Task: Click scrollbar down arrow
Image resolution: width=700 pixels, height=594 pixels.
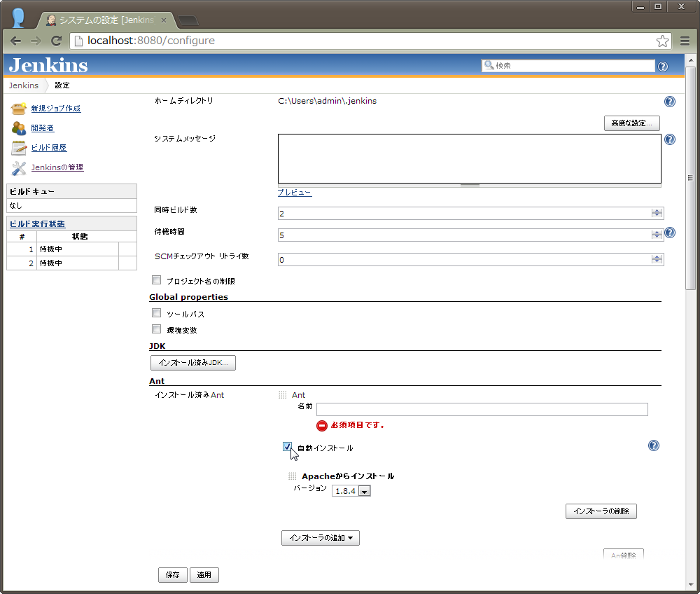Action: click(x=691, y=585)
